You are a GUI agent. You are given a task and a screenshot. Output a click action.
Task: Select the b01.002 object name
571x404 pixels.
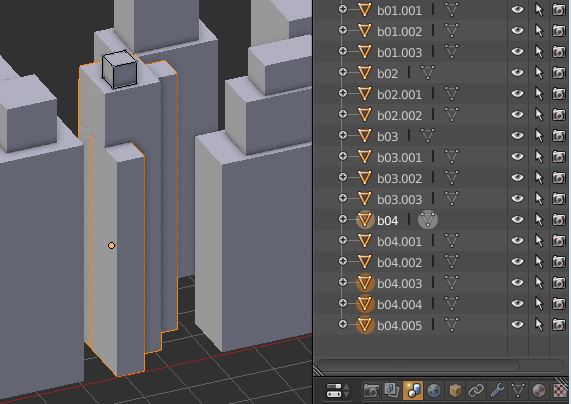399,32
